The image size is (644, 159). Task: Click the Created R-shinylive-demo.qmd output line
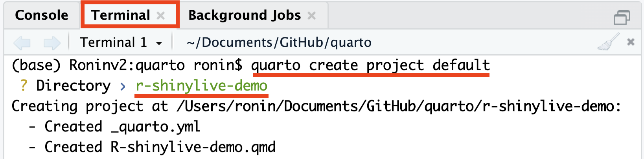click(160, 147)
